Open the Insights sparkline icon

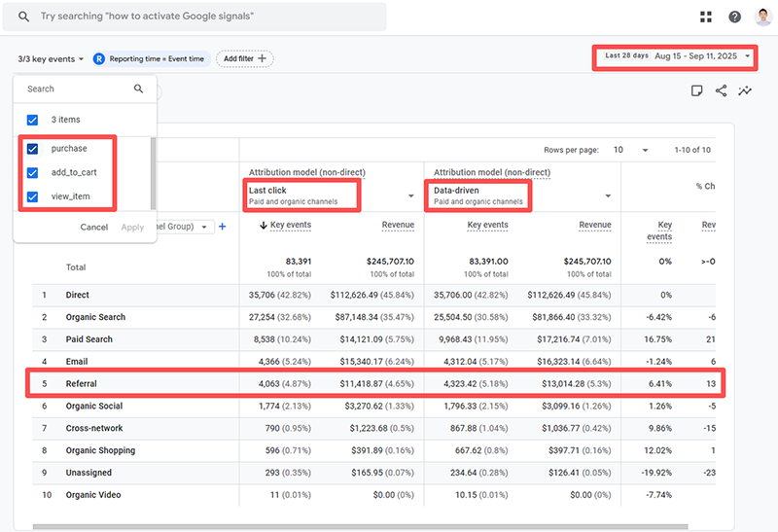745,90
